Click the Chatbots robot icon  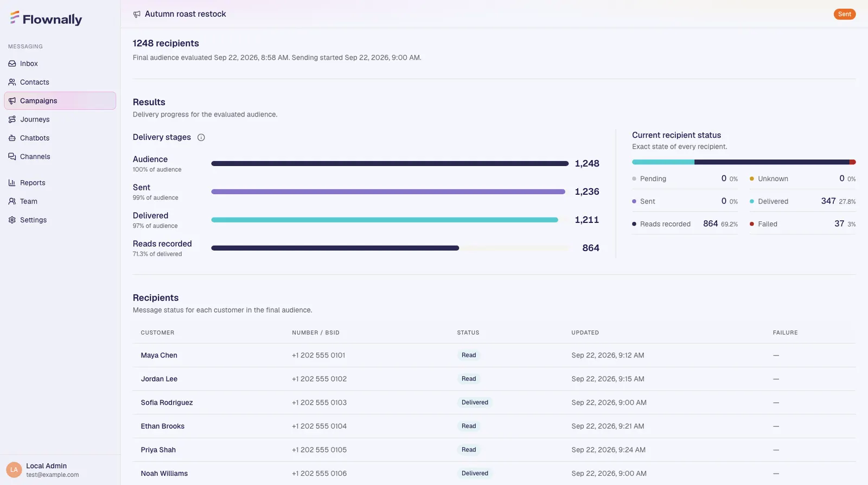[x=12, y=138]
